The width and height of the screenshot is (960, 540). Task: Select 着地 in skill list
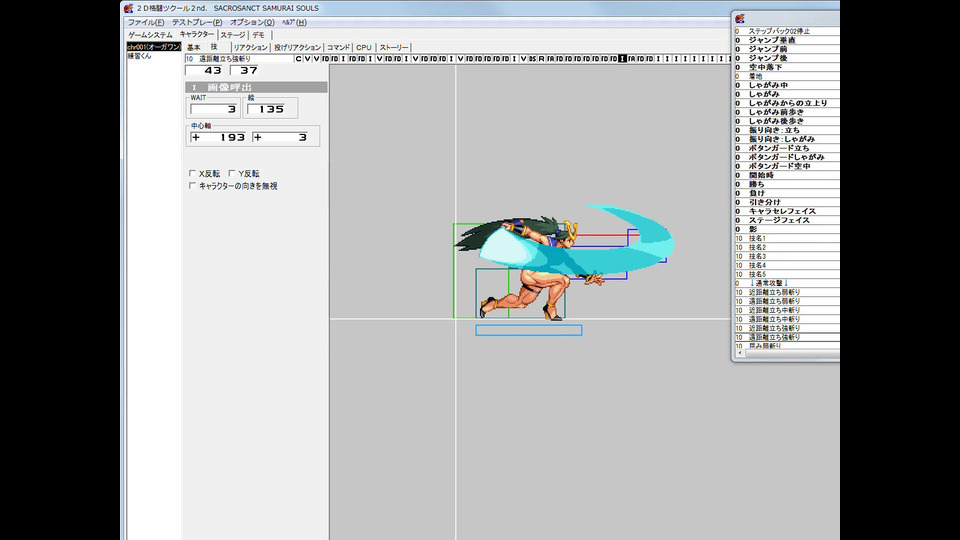pos(787,76)
